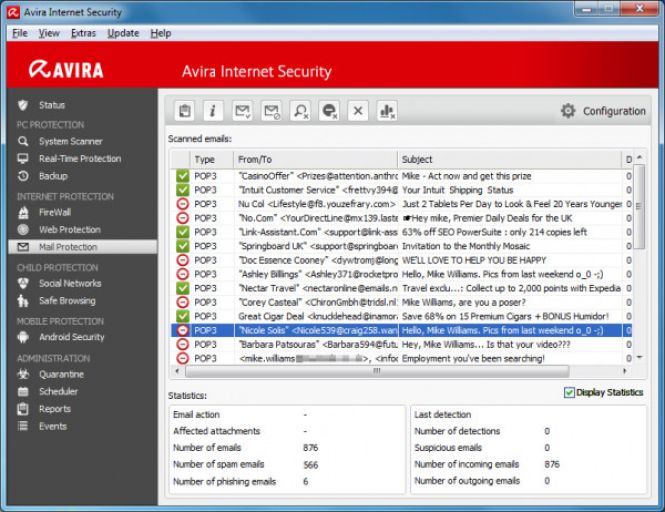Click 'Employment you've been searching!' subject
Image resolution: width=665 pixels, height=512 pixels.
473,358
